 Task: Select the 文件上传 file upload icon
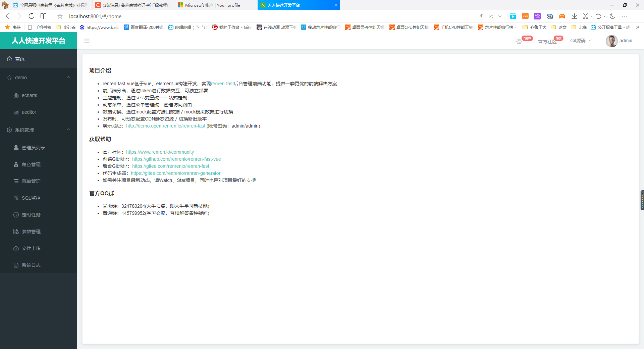(x=16, y=248)
